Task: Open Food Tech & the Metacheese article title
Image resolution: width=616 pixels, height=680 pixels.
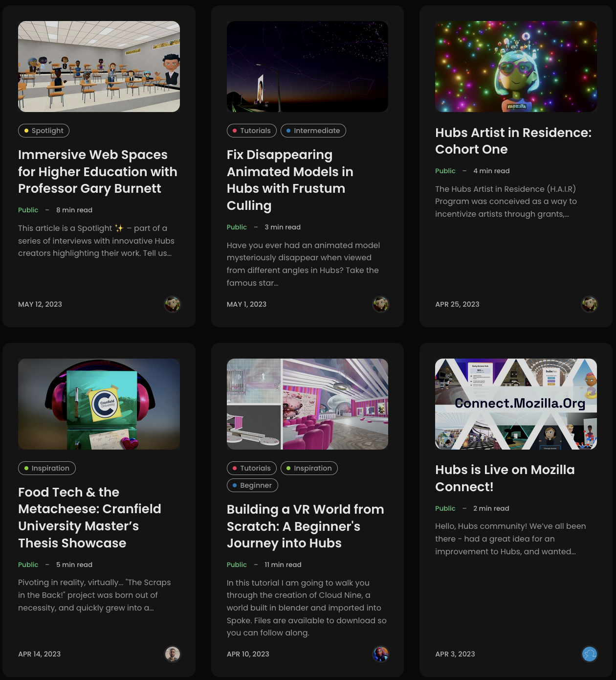Action: coord(89,518)
